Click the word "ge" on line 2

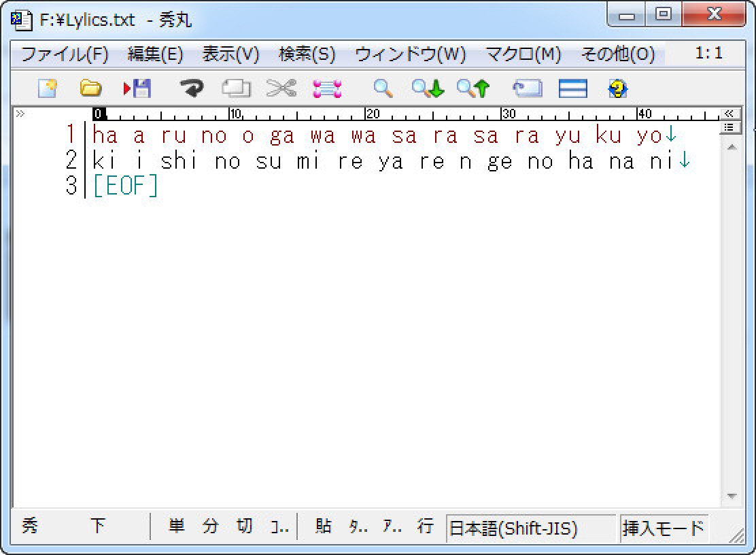click(500, 161)
